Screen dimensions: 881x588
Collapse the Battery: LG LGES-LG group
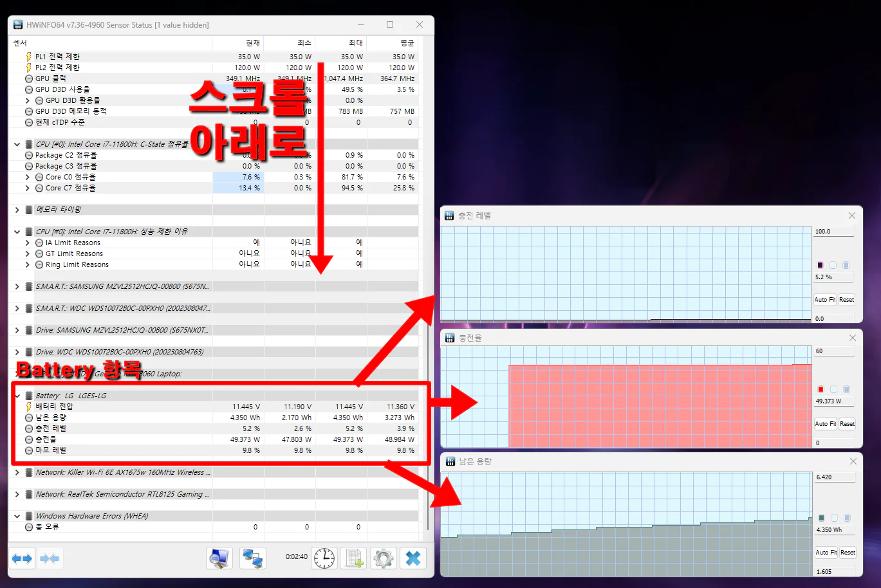(x=17, y=396)
